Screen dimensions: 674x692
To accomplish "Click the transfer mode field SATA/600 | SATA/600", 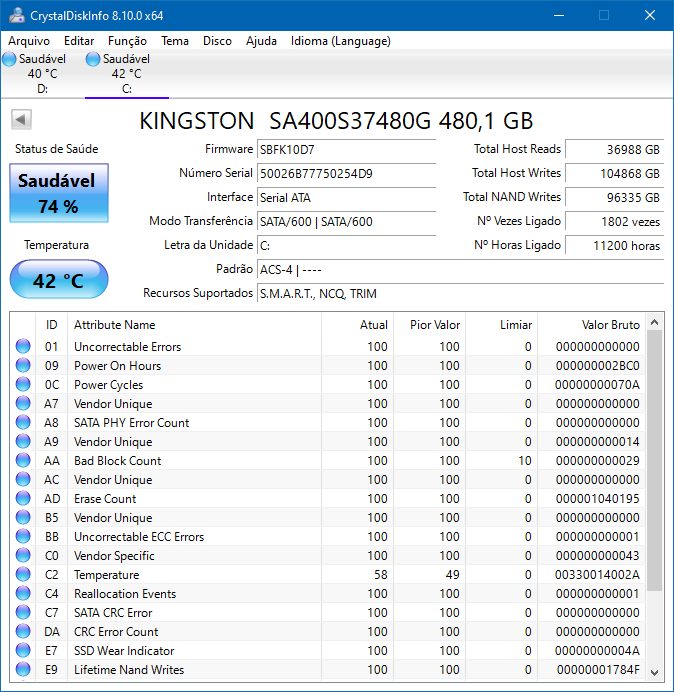I will [x=346, y=221].
